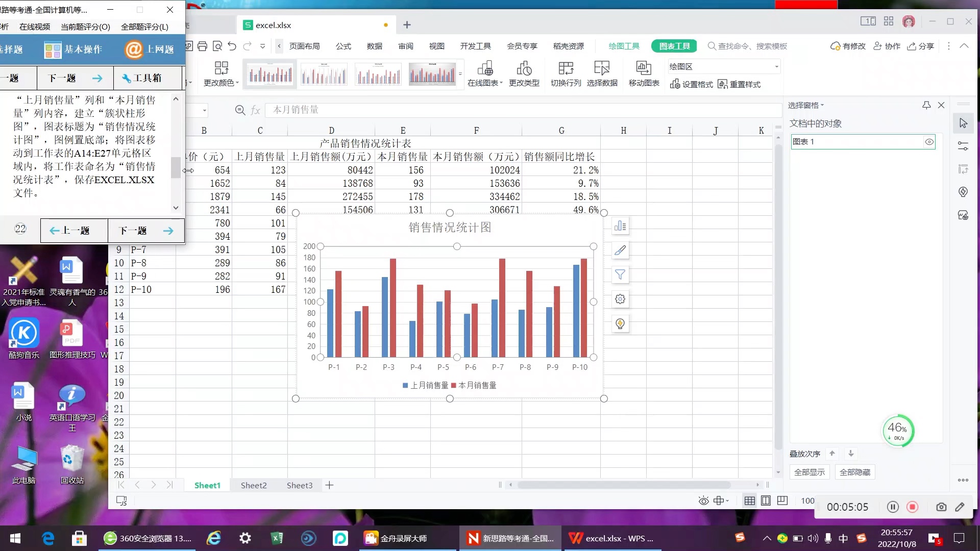Open new document tab with plus
Screen dimensions: 980x551
[407, 25]
